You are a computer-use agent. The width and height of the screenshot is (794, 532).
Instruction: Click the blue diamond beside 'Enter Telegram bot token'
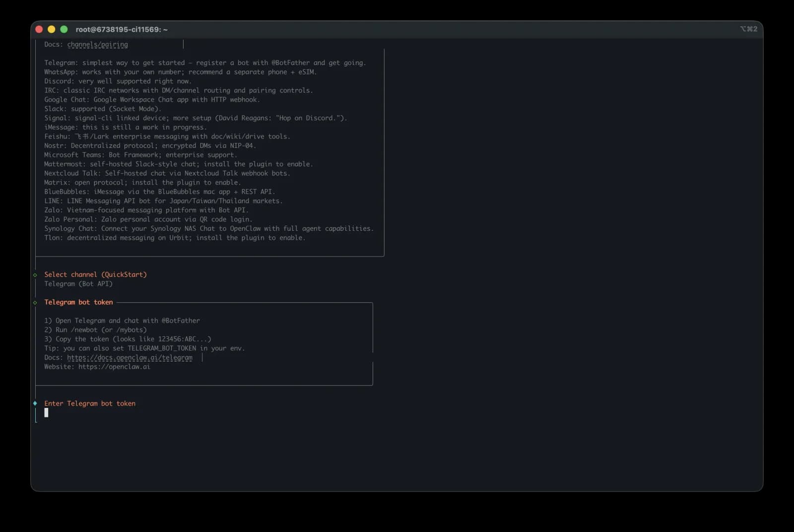pyautogui.click(x=35, y=403)
